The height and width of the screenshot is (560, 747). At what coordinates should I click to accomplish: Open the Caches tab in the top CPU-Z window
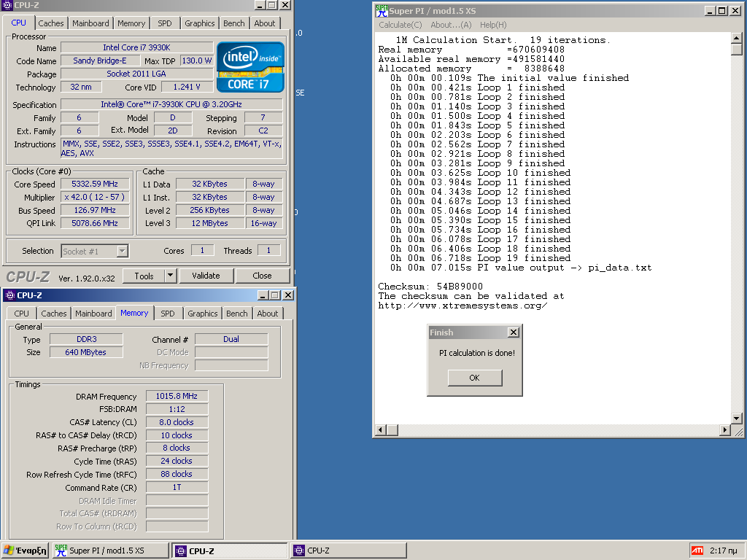(51, 23)
